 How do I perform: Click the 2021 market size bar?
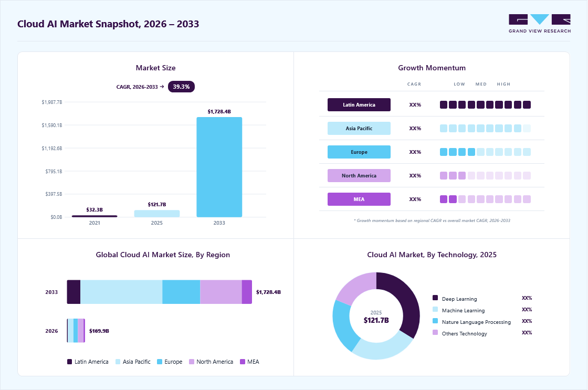[94, 216]
